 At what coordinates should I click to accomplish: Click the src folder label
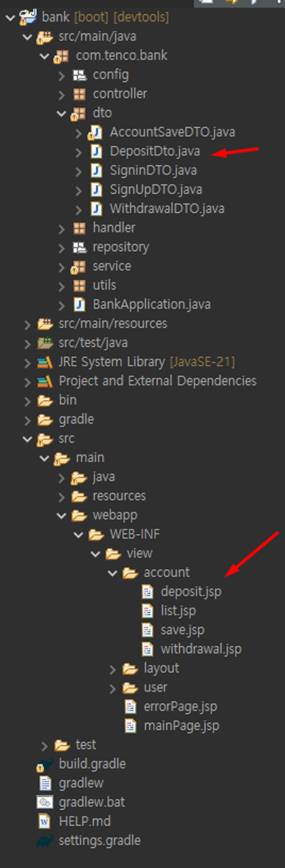click(66, 439)
